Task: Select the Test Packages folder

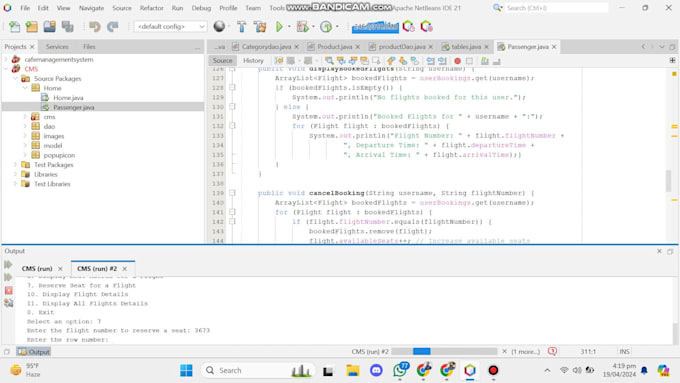Action: coord(53,165)
